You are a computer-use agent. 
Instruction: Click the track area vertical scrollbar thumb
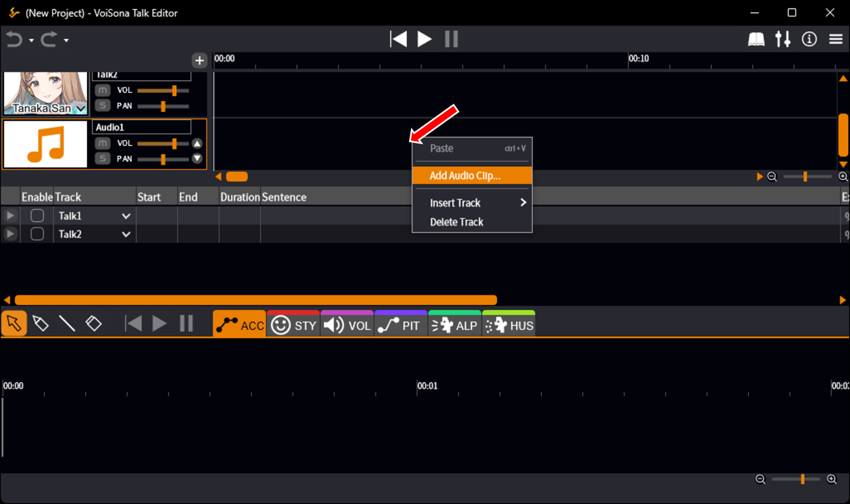click(843, 135)
